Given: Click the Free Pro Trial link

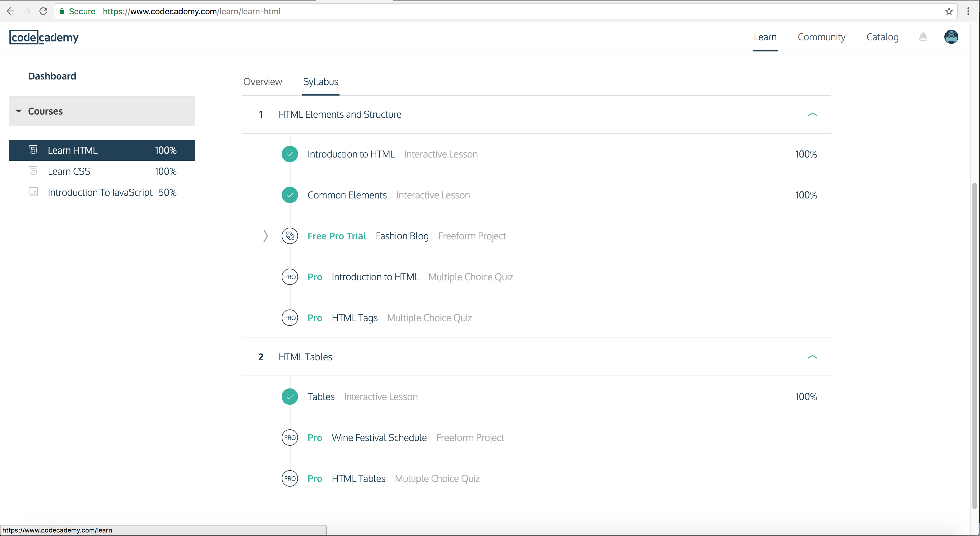Looking at the screenshot, I should click(x=337, y=236).
